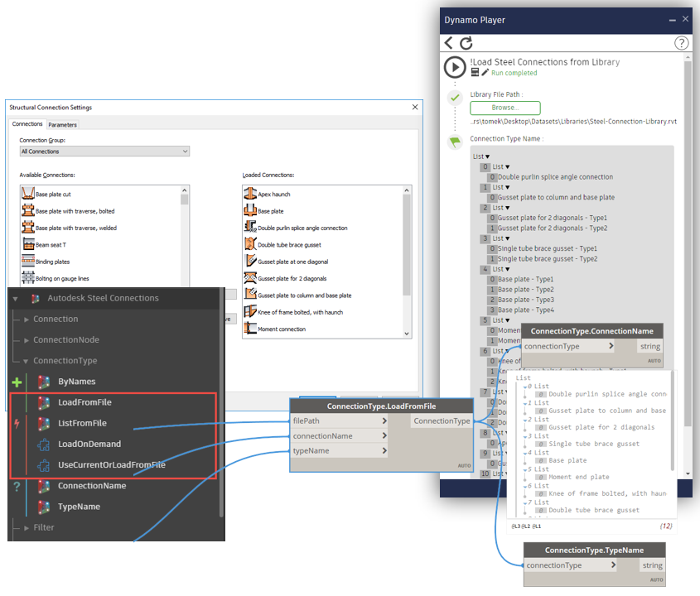Select Binding plates connection icon
This screenshot has height=596, width=700.
point(28,261)
